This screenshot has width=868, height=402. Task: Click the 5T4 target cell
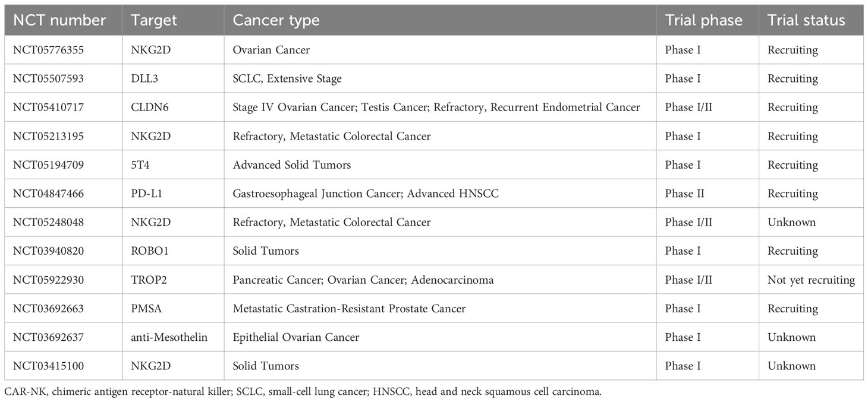(x=140, y=165)
